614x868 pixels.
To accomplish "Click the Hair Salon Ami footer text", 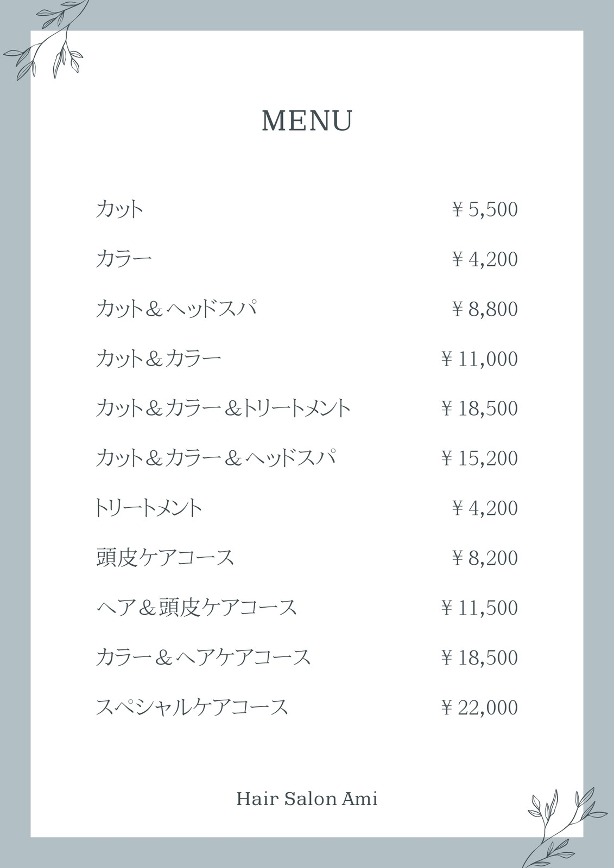I will click(307, 799).
